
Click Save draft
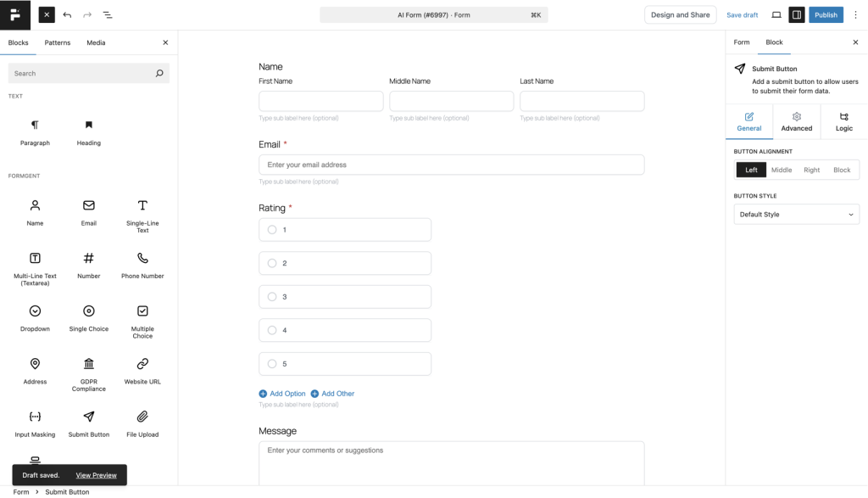point(742,15)
